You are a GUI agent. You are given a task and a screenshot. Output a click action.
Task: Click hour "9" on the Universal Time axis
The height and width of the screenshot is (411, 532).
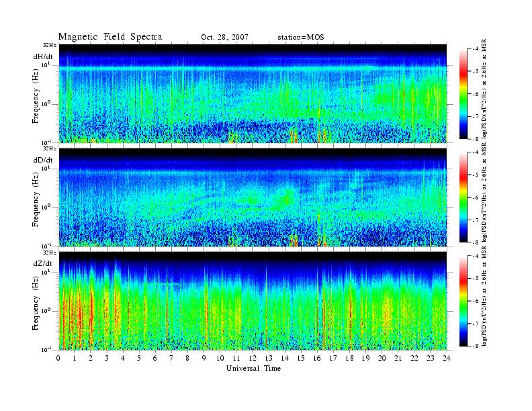pos(204,358)
